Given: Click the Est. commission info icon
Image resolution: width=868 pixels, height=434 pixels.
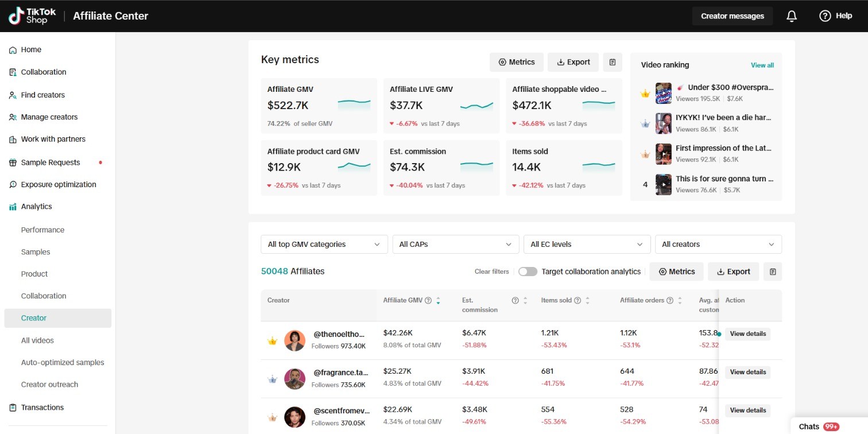Looking at the screenshot, I should point(515,300).
